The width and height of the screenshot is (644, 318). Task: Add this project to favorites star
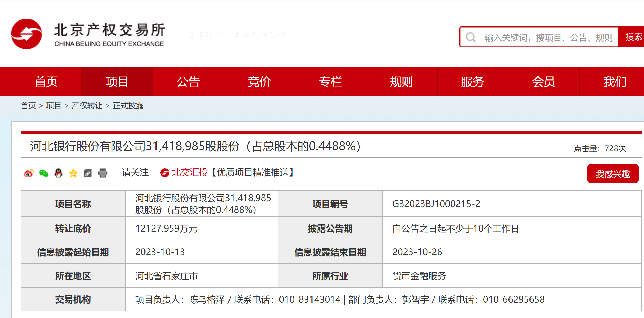pos(73,173)
